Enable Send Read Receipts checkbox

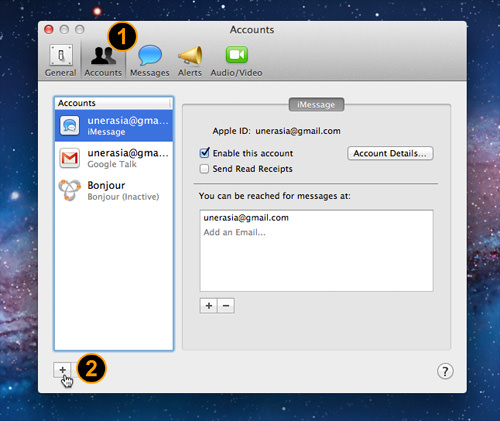tap(204, 169)
